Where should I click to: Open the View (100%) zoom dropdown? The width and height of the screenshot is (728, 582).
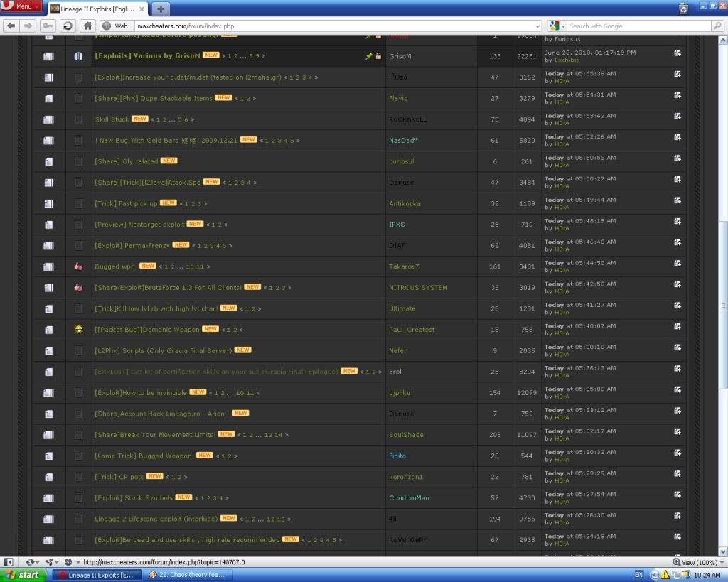(x=698, y=562)
